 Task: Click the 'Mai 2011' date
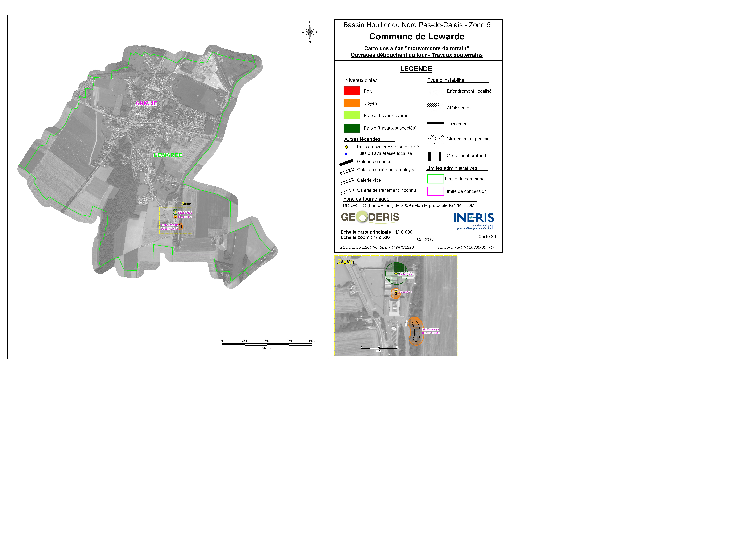point(425,240)
